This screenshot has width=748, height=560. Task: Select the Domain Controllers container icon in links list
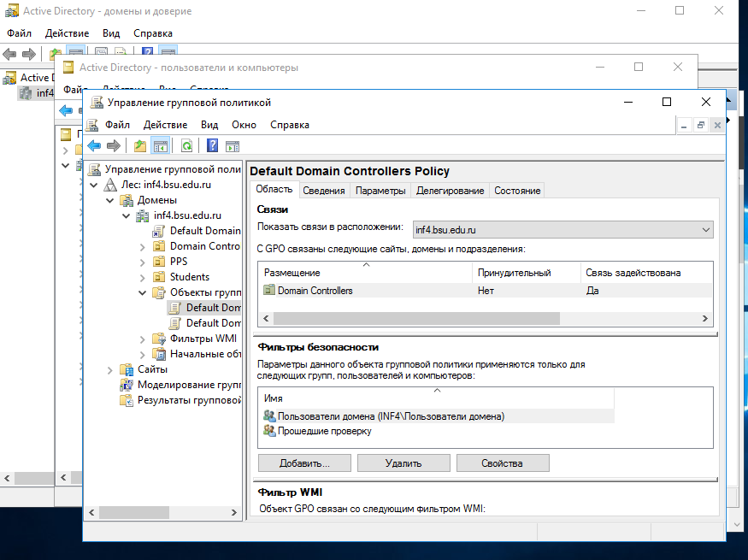click(269, 290)
